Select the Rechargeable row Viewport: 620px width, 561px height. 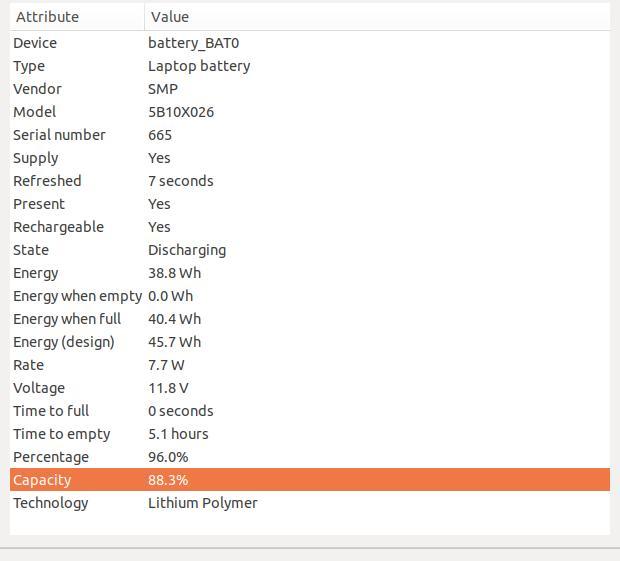tap(310, 227)
